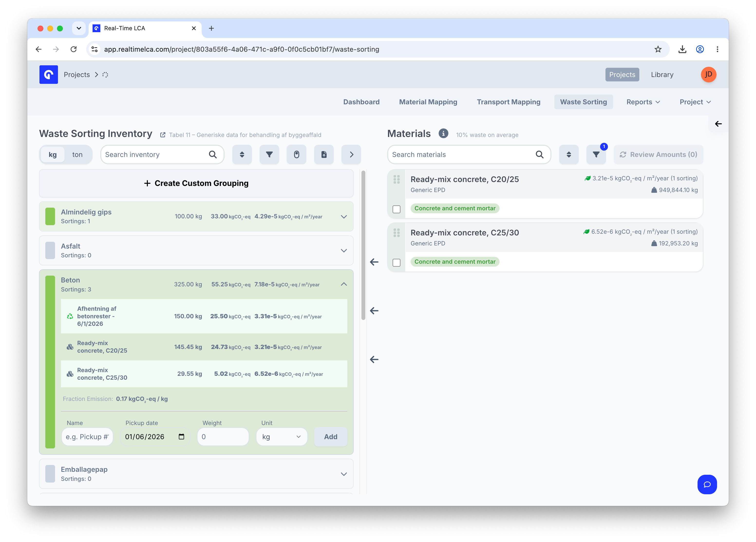Click the Real-Time LCA logo icon
The height and width of the screenshot is (542, 756).
click(x=48, y=74)
